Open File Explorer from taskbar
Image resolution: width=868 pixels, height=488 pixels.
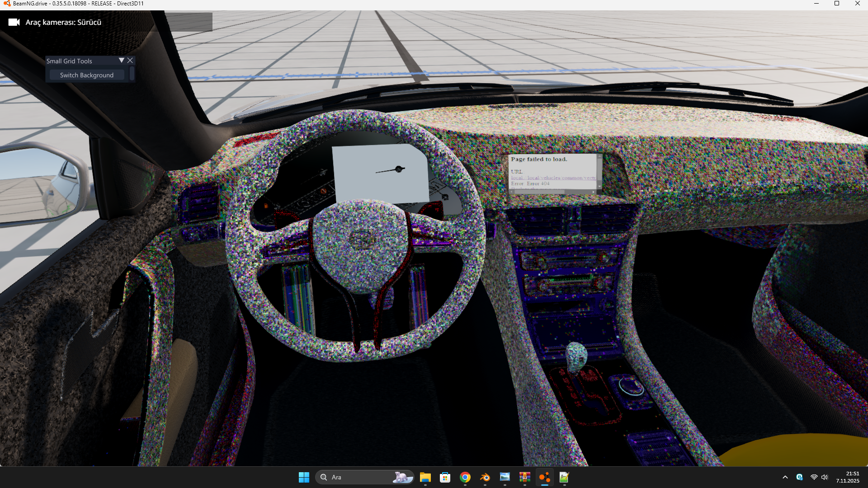(x=425, y=477)
